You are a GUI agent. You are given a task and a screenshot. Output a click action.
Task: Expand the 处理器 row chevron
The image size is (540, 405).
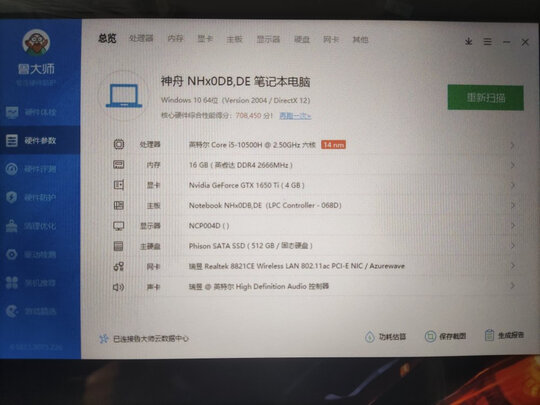[x=513, y=145]
